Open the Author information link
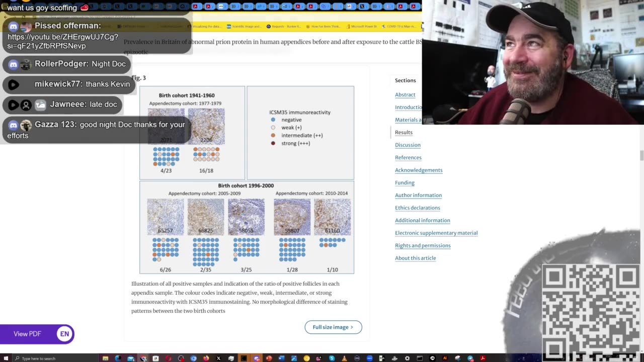644x362 pixels. coord(418,195)
